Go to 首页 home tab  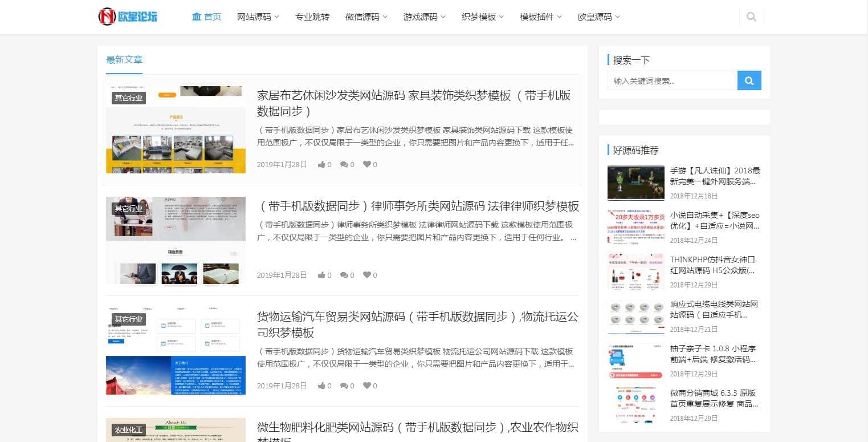point(206,17)
